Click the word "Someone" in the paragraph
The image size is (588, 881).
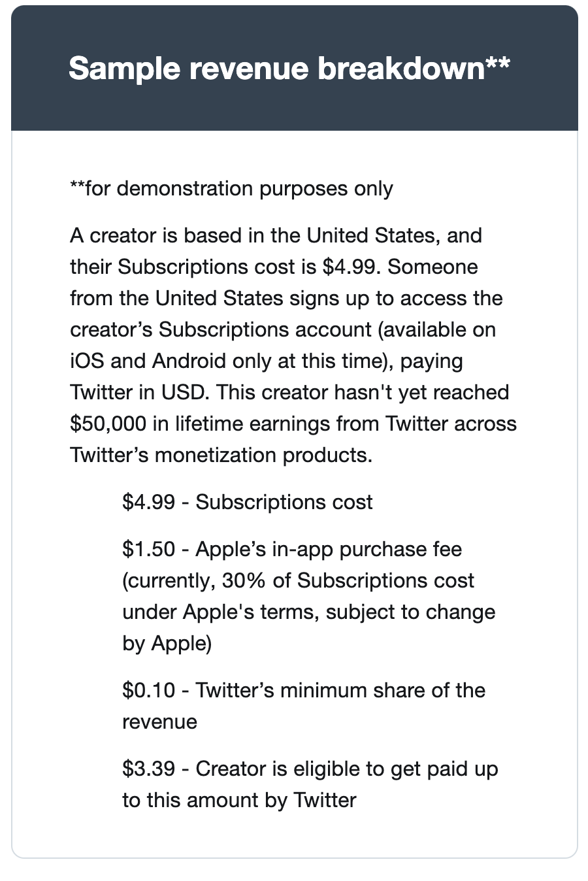433,267
